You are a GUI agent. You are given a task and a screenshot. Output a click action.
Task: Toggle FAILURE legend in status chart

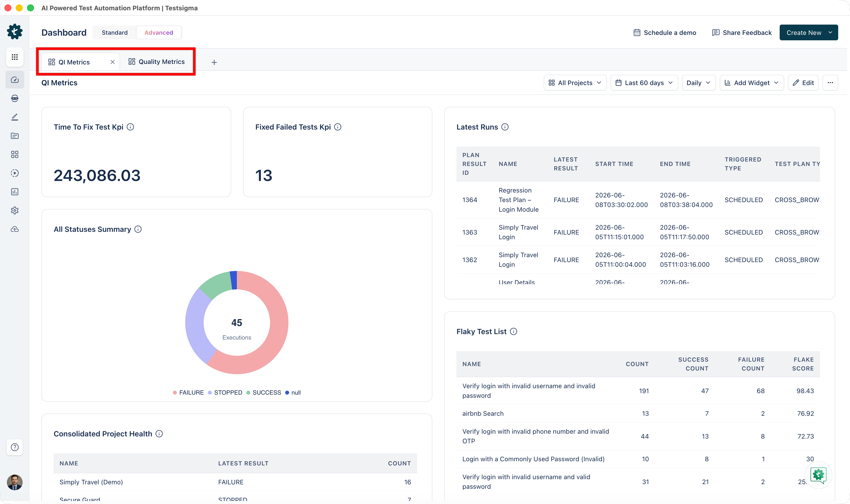[188, 393]
